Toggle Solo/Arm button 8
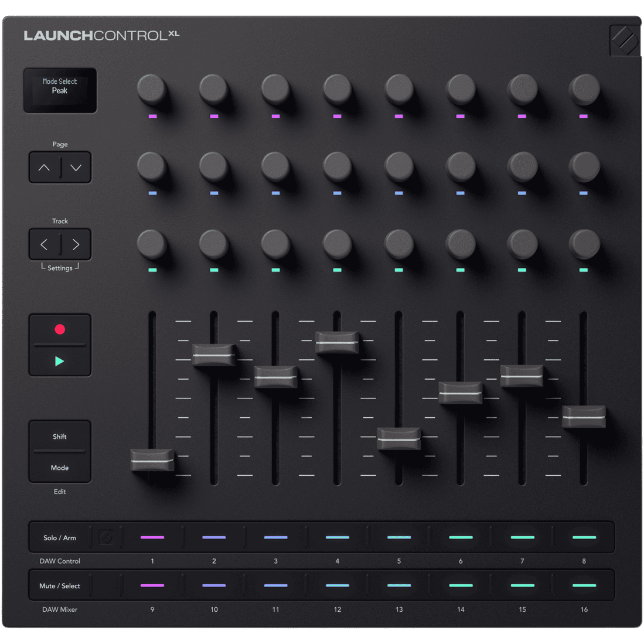 [584, 537]
